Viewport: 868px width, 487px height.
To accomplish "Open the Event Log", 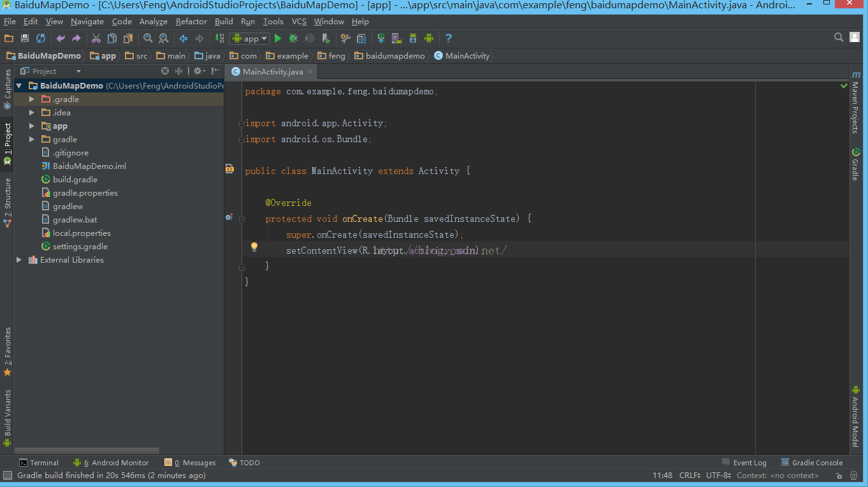I will [744, 463].
